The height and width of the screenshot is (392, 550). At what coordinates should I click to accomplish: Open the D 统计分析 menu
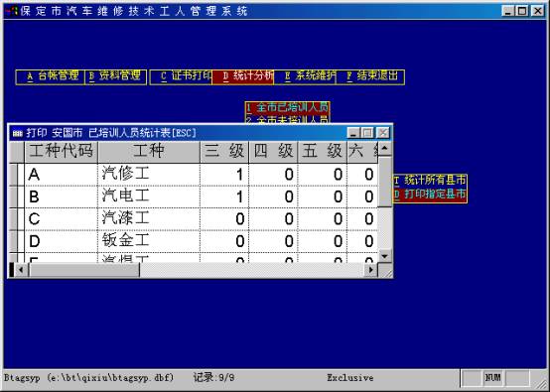[x=242, y=76]
